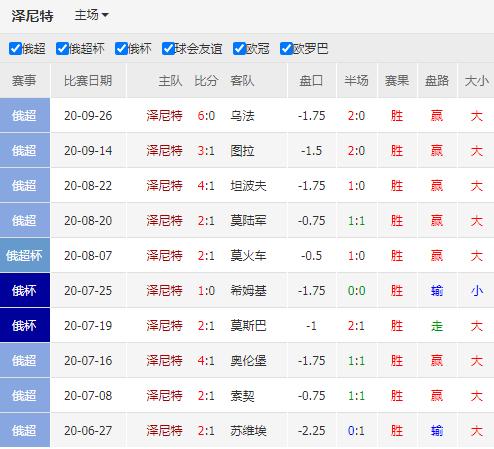Uncheck the 俄超杯 checkbox

pos(62,49)
